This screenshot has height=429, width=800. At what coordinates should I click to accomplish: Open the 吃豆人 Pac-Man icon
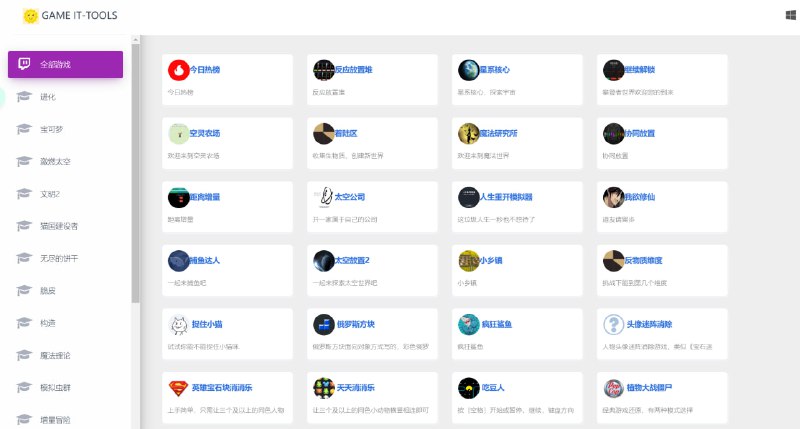click(x=468, y=387)
